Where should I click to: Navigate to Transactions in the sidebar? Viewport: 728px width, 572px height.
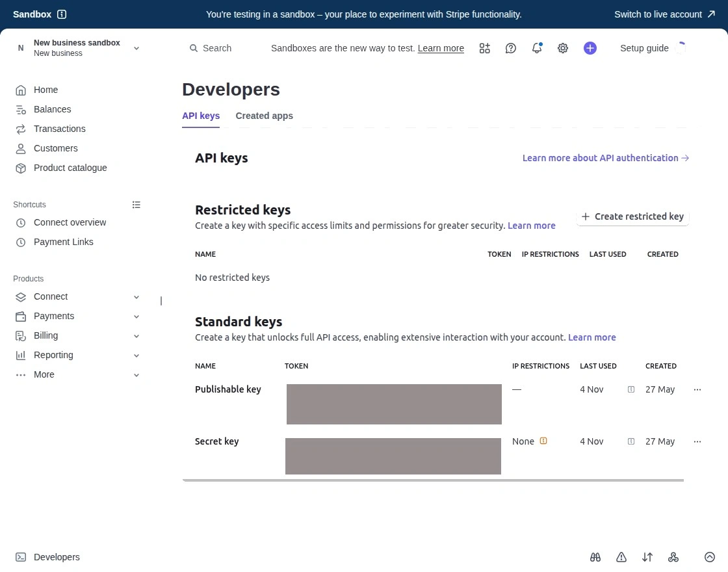(59, 129)
